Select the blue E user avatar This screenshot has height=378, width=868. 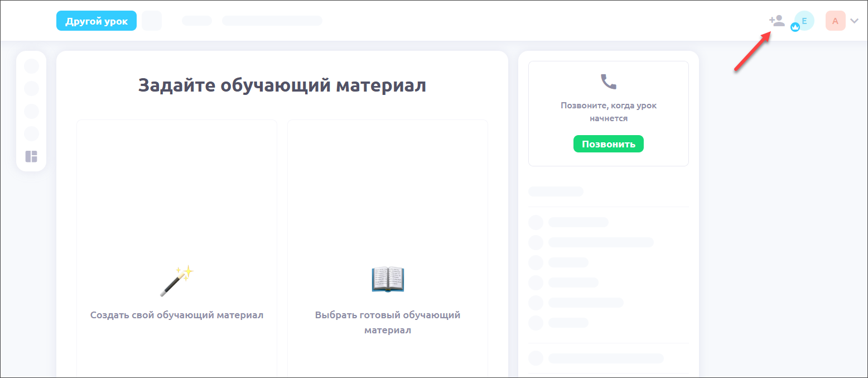(804, 21)
